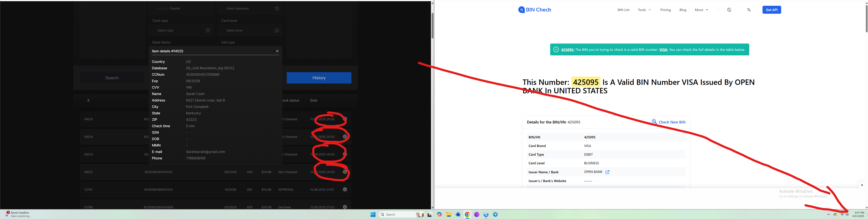Click the city example input field
Viewport: 868px width, 219px height.
pyautogui.click(x=181, y=8)
